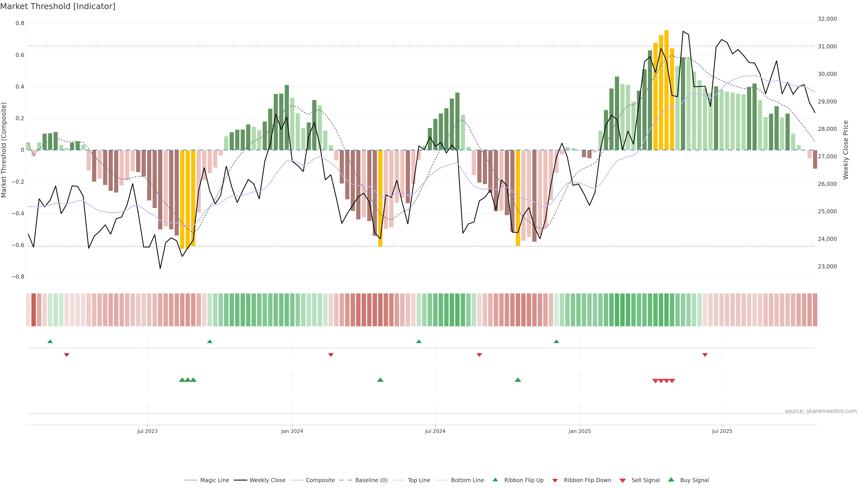Viewport: 868px width, 488px height.
Task: Click the Jul 2023 x-axis label
Action: click(x=147, y=431)
